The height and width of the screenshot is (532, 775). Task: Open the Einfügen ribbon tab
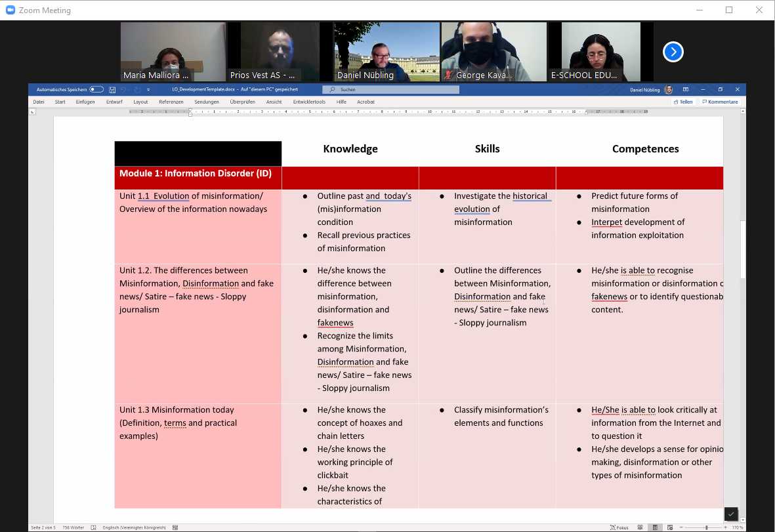pos(85,102)
